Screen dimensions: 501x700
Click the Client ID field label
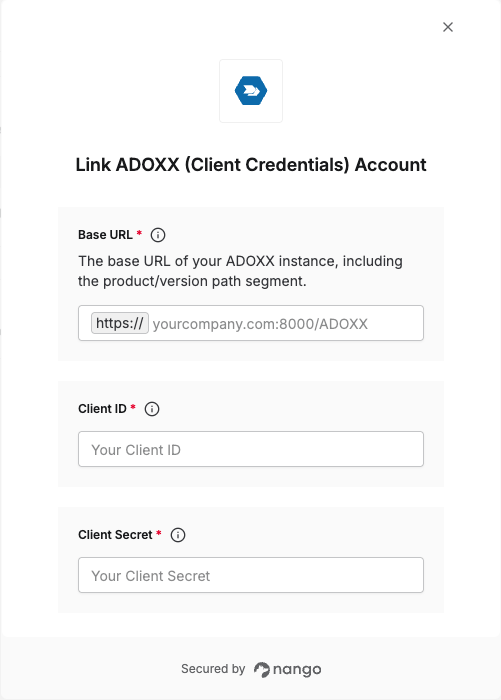click(102, 409)
